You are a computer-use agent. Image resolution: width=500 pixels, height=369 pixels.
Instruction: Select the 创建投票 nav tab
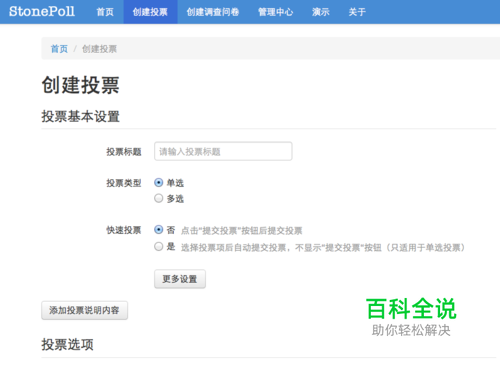[x=150, y=12]
